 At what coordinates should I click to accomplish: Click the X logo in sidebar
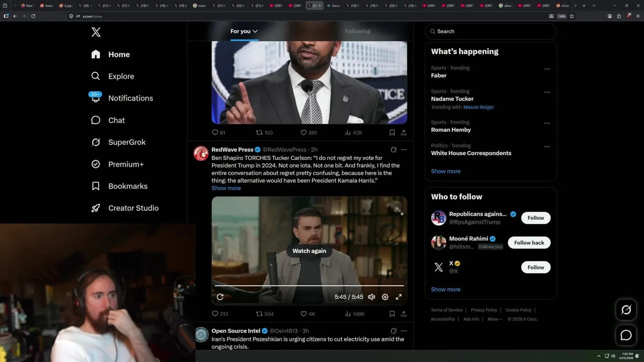tap(96, 32)
